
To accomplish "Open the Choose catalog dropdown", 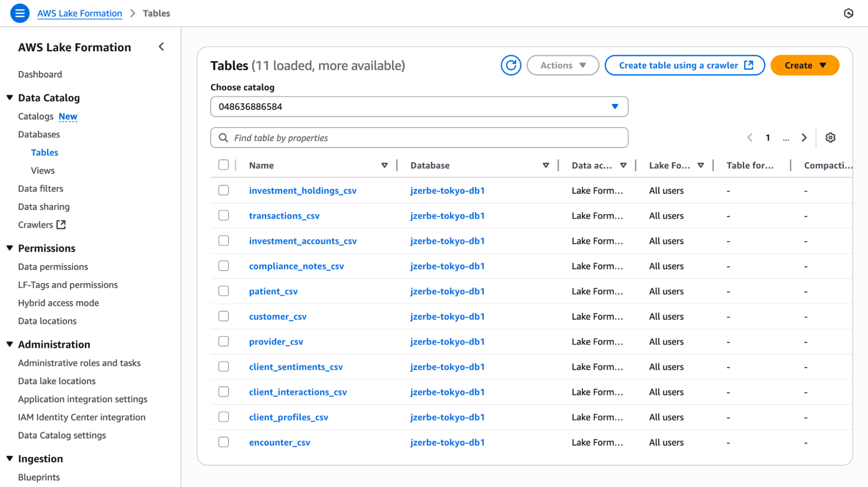I will [419, 106].
